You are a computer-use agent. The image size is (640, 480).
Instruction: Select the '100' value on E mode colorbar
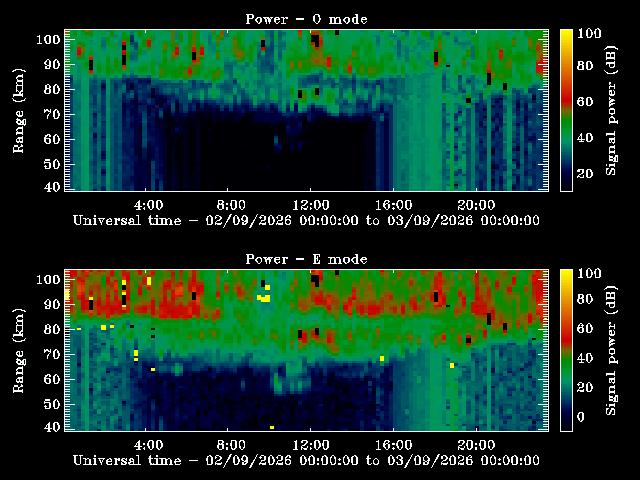(x=589, y=273)
